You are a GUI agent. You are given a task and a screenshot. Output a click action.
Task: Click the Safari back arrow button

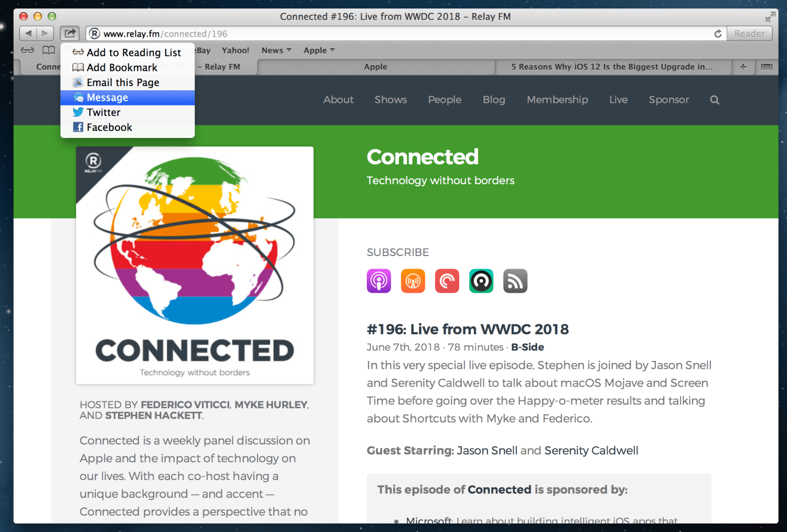pos(28,34)
